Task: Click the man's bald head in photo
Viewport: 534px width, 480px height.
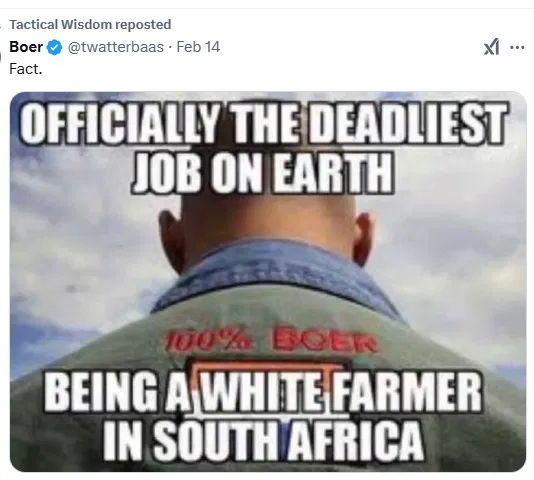Action: [x=263, y=218]
